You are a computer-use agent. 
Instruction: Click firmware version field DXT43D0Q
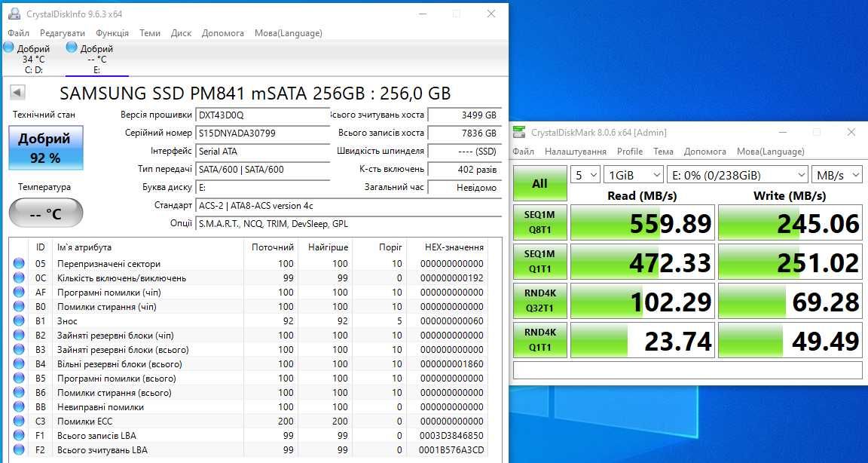pos(262,115)
